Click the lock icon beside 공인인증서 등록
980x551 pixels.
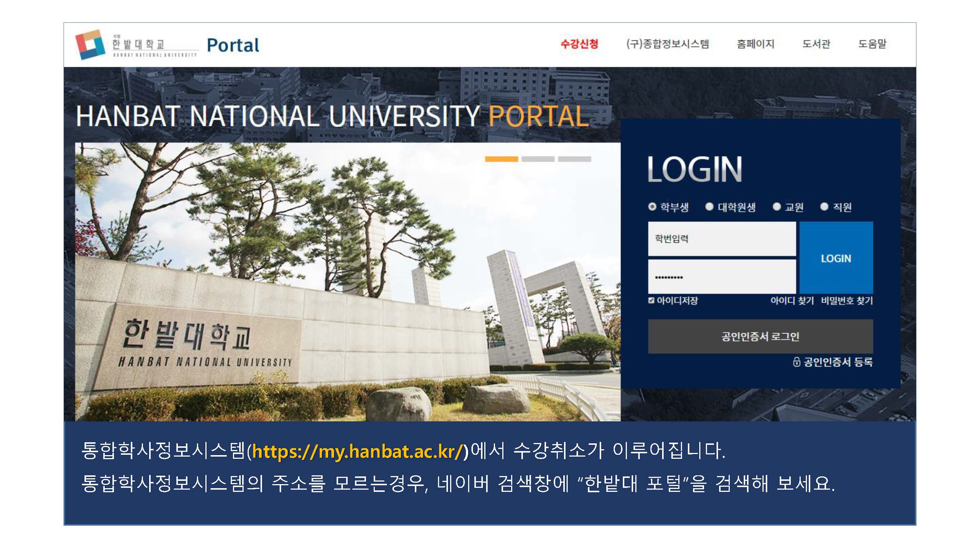[x=796, y=361]
